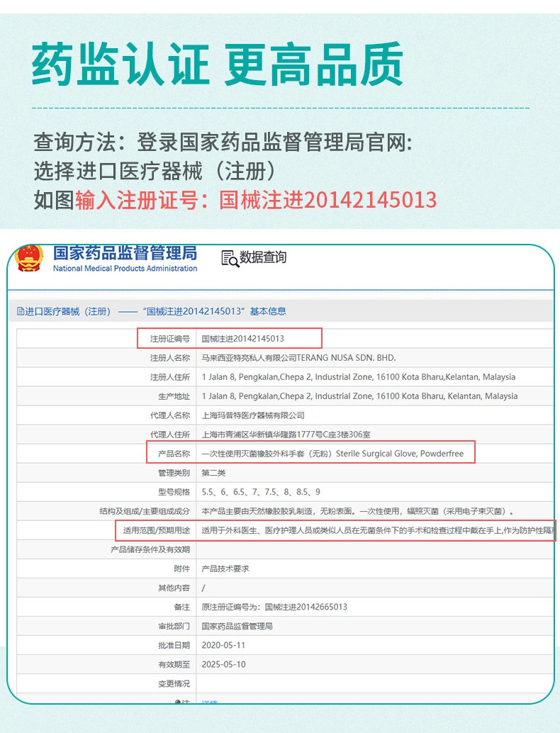Viewport: 560px width, 733px height.
Task: Click the approval date 2020-05-11
Action: click(223, 645)
